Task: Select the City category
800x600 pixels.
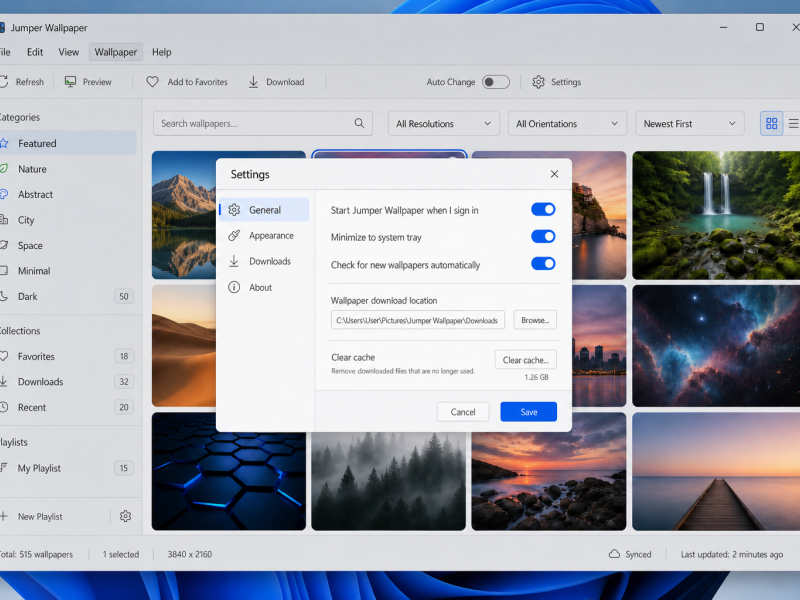Action: click(x=68, y=220)
